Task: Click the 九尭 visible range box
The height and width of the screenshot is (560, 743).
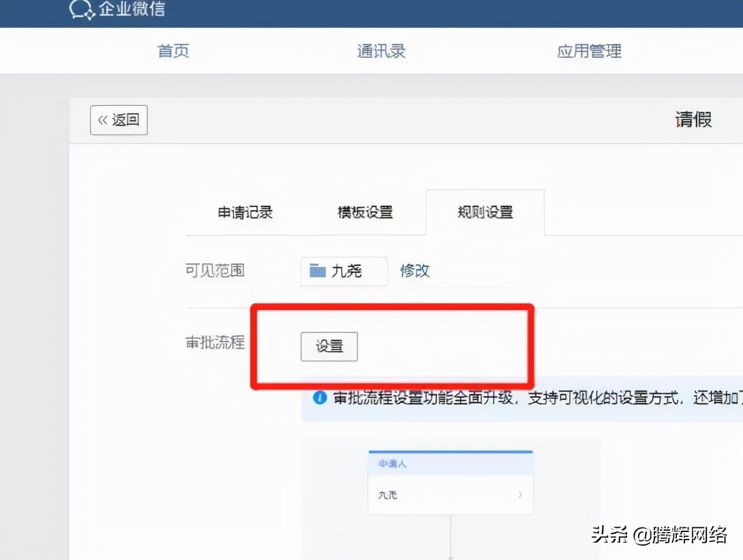Action: pyautogui.click(x=343, y=270)
